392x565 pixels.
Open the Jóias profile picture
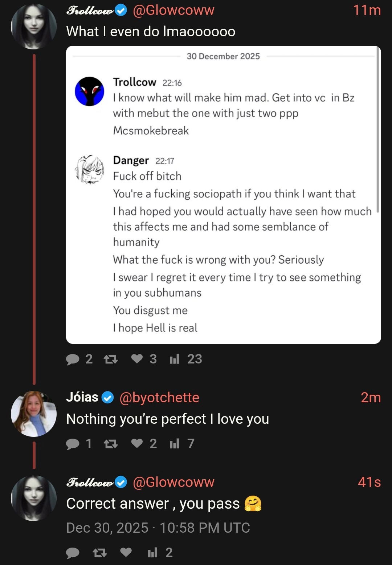coord(34,414)
